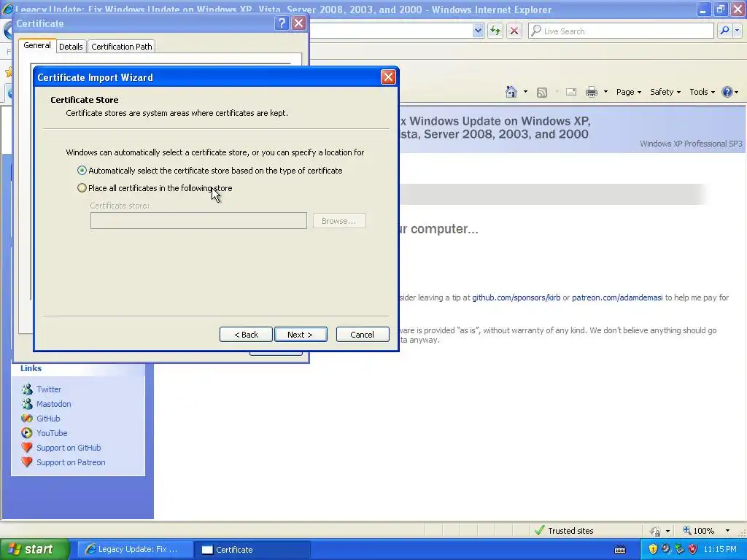The height and width of the screenshot is (560, 747).
Task: Open the address bar dropdown arrow
Action: click(x=478, y=31)
